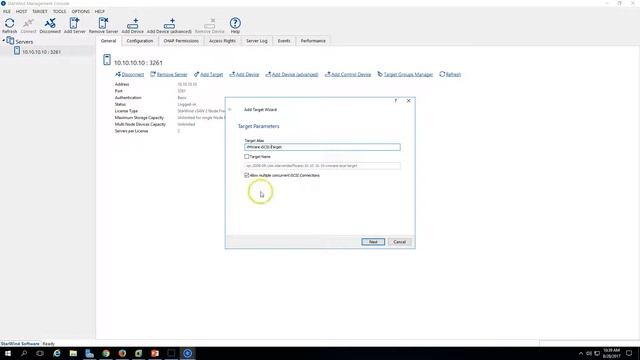Image resolution: width=640 pixels, height=360 pixels.
Task: Switch to the CHAP Permissions tab
Action: (x=181, y=41)
